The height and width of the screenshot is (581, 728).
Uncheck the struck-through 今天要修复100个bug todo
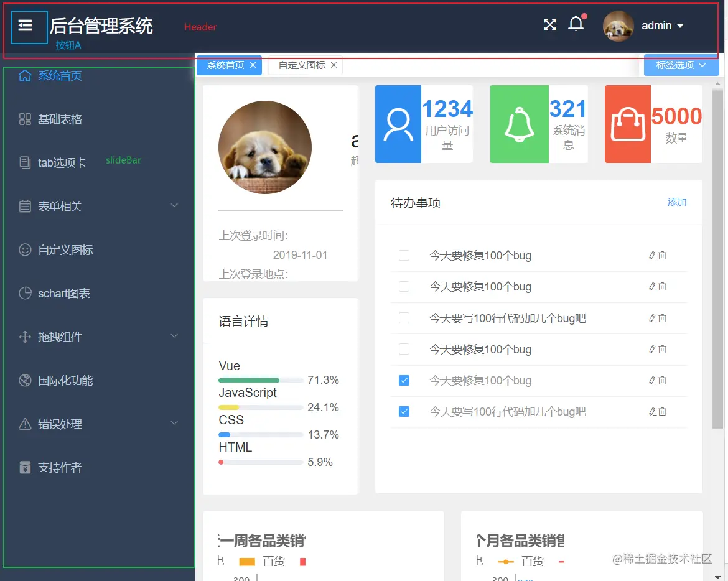(404, 381)
